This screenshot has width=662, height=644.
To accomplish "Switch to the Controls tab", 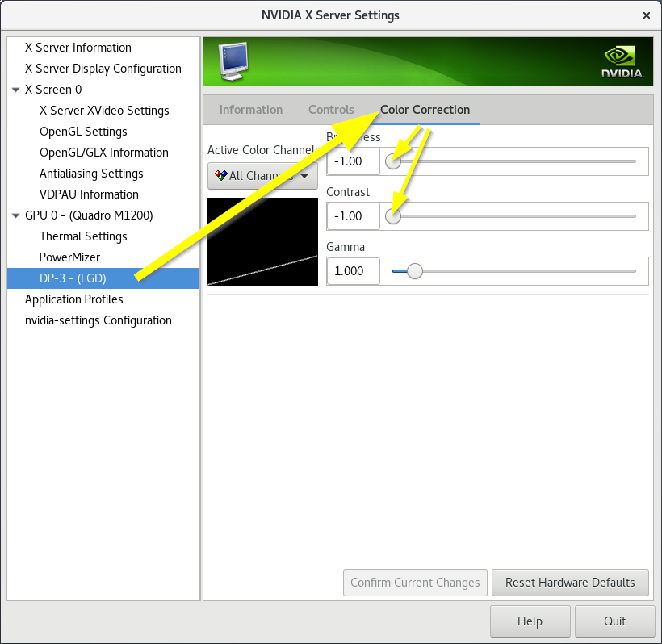I will coord(331,110).
